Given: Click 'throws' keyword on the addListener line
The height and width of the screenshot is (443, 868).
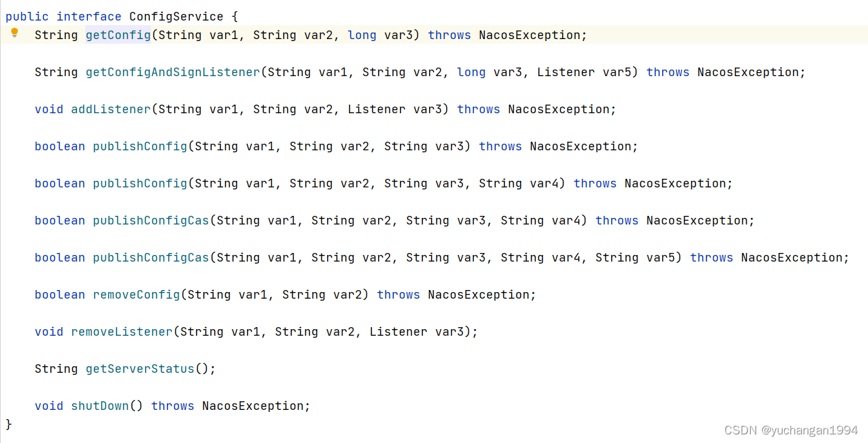Looking at the screenshot, I should (479, 109).
